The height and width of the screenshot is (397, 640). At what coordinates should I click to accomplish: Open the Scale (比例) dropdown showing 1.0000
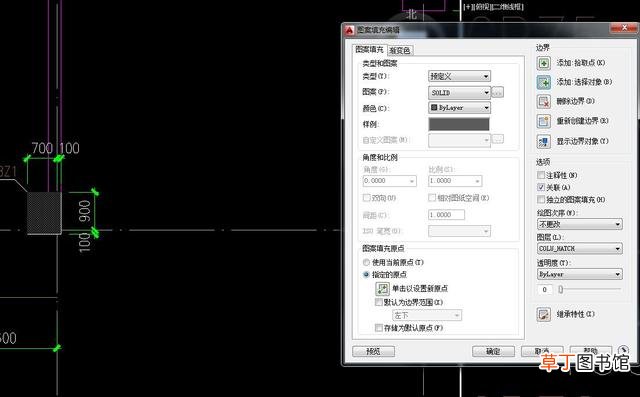455,181
